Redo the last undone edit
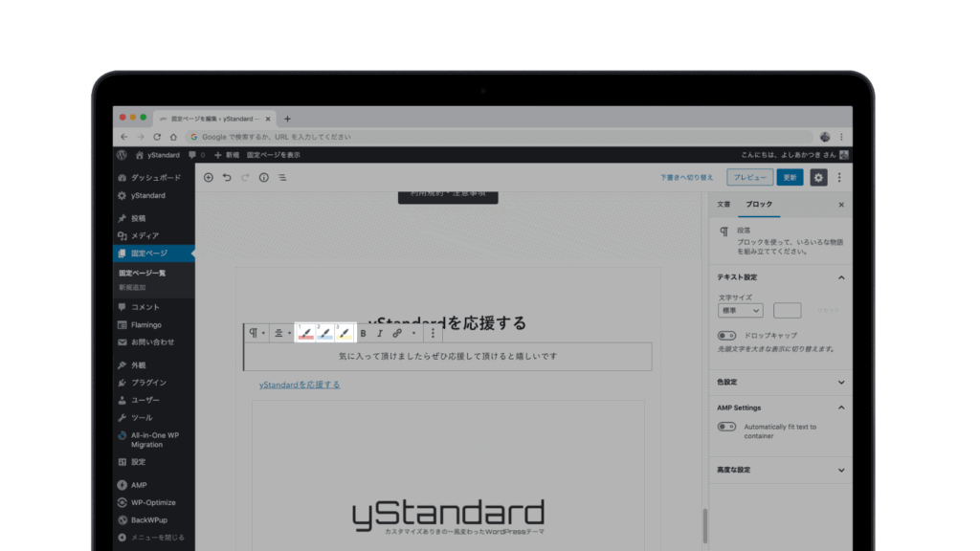Image resolution: width=980 pixels, height=551 pixels. click(x=245, y=177)
